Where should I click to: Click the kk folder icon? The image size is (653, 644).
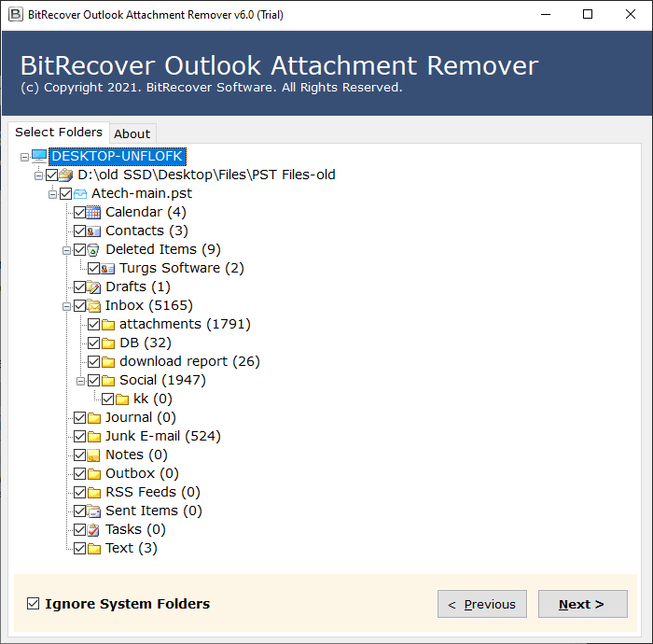click(x=122, y=399)
